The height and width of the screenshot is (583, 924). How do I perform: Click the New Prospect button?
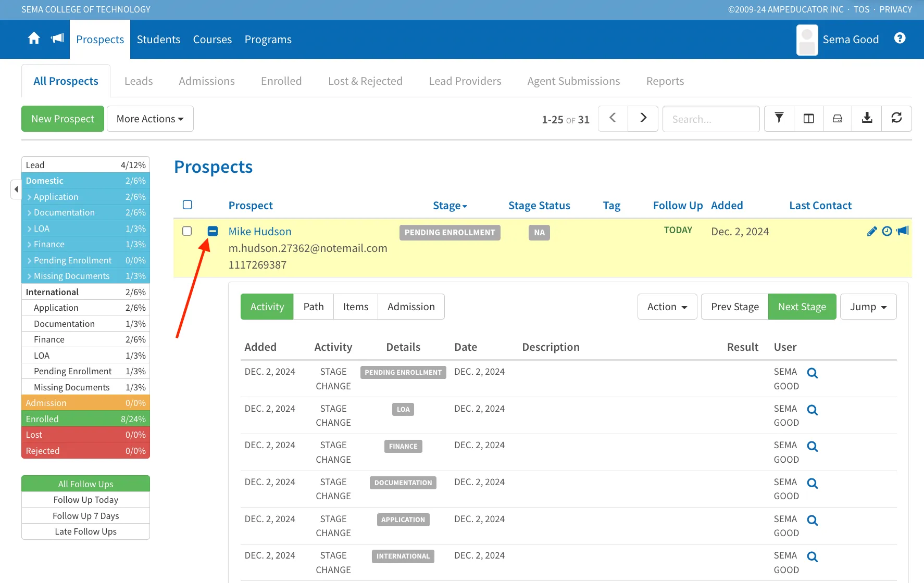click(x=63, y=119)
